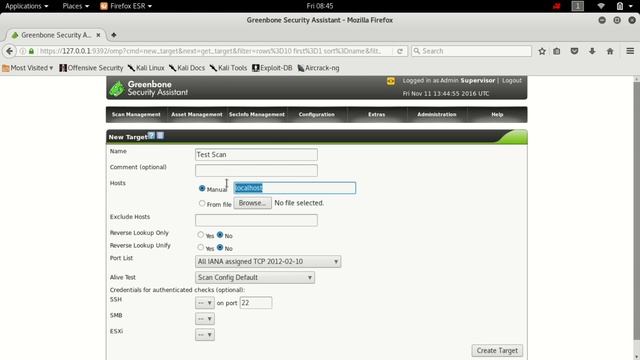This screenshot has height=360, width=640.
Task: Select the Manual hosts radio button
Action: tap(202, 188)
